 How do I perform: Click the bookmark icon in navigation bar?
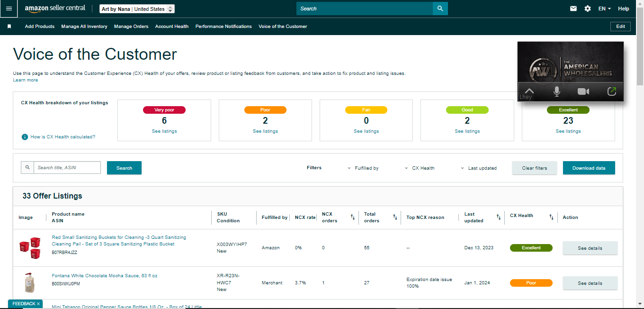[9, 27]
